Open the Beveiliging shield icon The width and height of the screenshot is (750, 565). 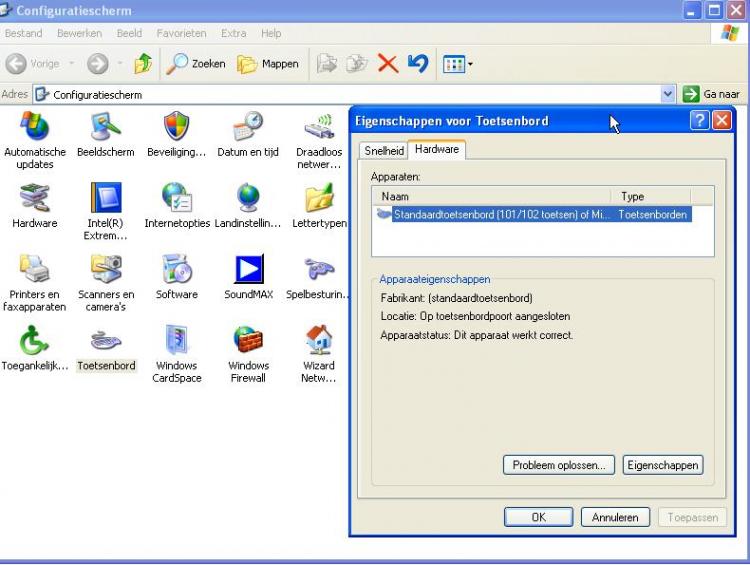click(176, 127)
